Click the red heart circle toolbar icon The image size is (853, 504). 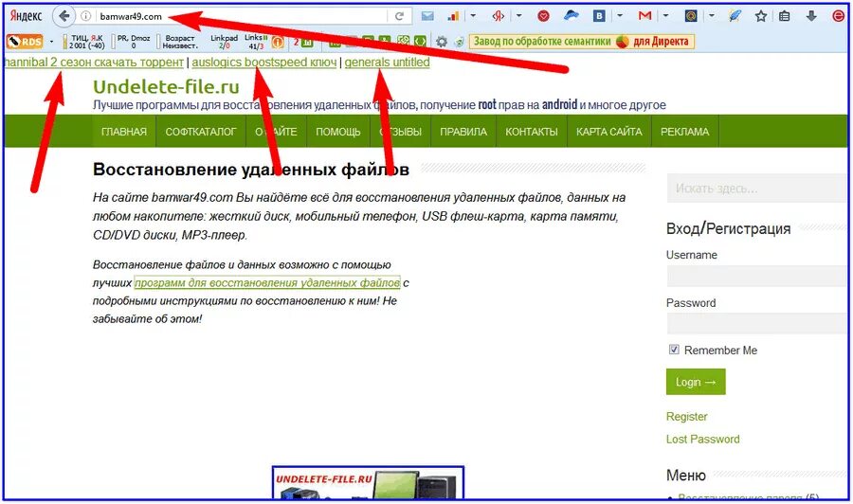coord(543,16)
